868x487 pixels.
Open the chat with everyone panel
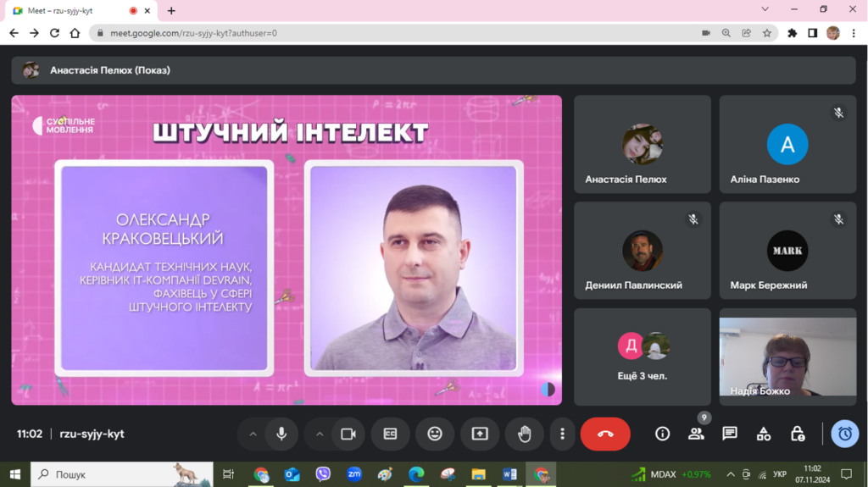[730, 434]
